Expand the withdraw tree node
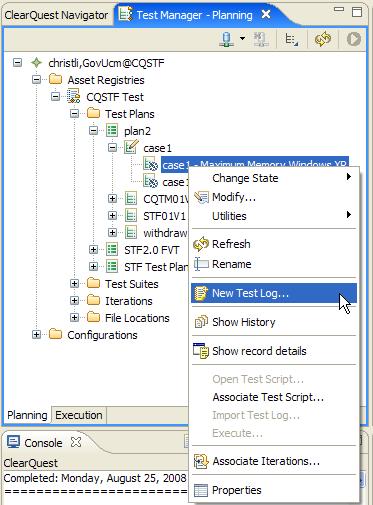The width and height of the screenshot is (373, 505). click(x=113, y=233)
